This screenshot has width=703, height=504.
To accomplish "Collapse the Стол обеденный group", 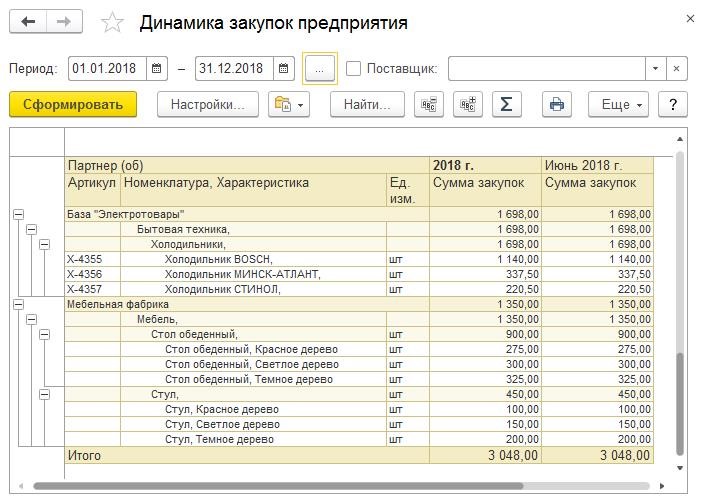I will coord(44,335).
